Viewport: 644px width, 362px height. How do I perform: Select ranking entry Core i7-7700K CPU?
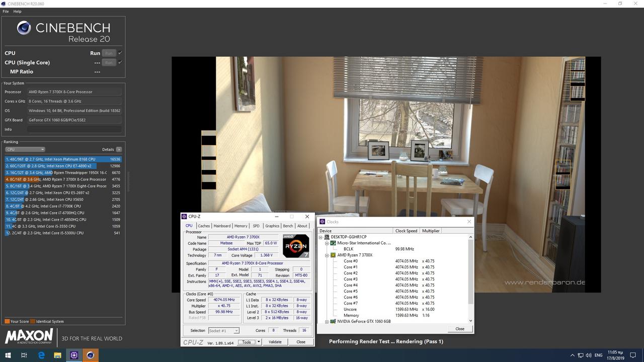[63, 206]
